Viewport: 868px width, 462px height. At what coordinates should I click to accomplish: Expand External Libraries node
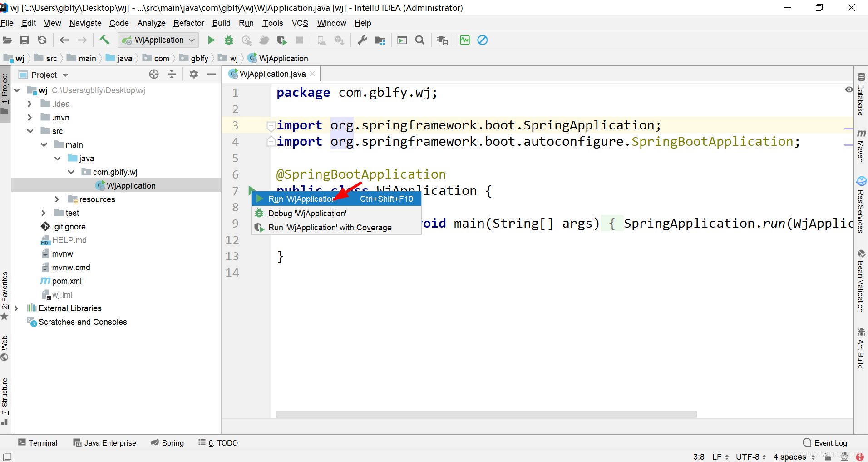click(x=16, y=308)
